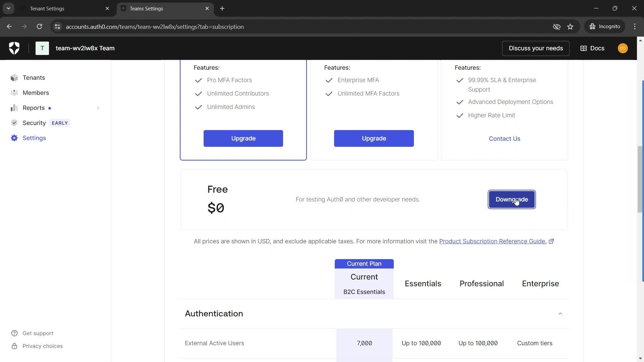
Task: Click the Essentials column header
Action: (423, 284)
